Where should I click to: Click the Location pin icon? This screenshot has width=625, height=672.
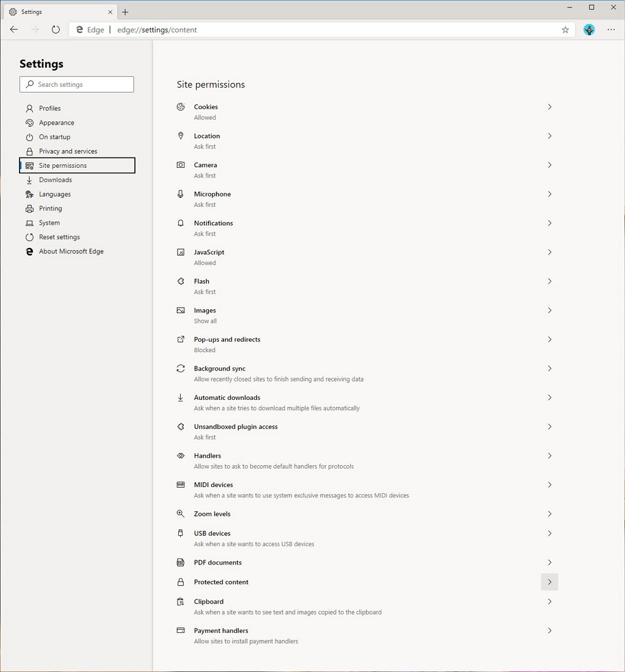pyautogui.click(x=181, y=136)
